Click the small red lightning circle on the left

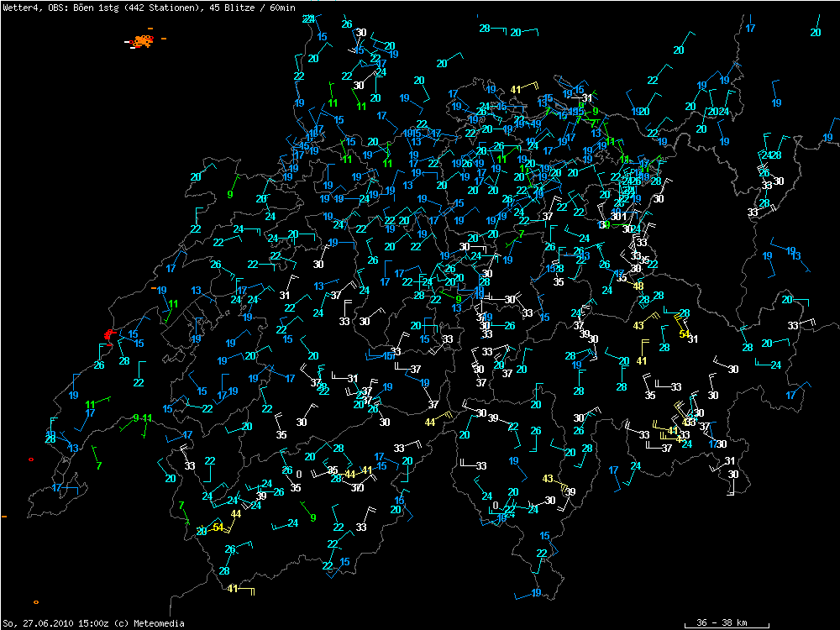pyautogui.click(x=31, y=459)
